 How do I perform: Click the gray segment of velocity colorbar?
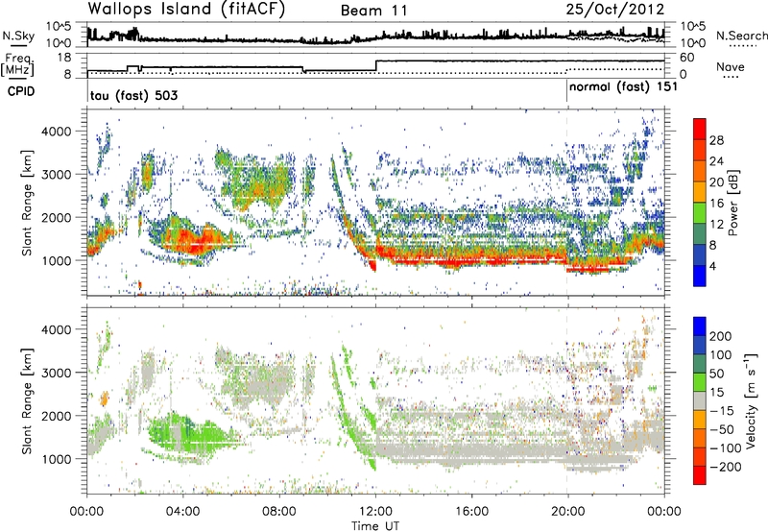point(700,400)
